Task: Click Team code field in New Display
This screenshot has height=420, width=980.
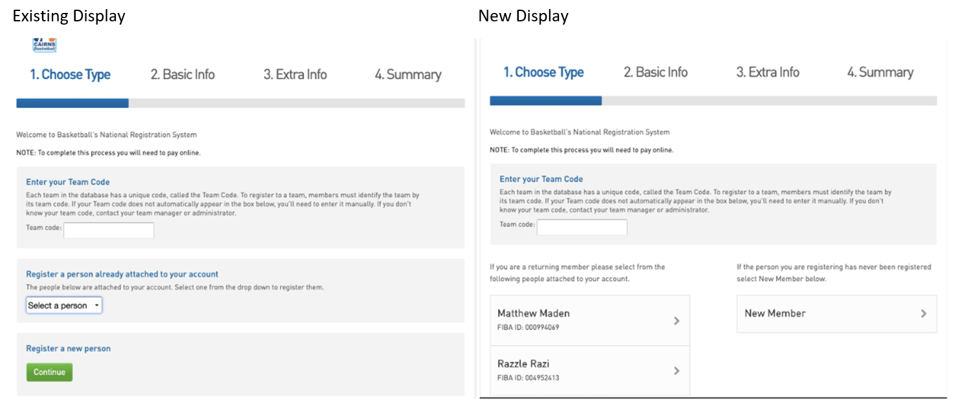Action: coord(582,227)
